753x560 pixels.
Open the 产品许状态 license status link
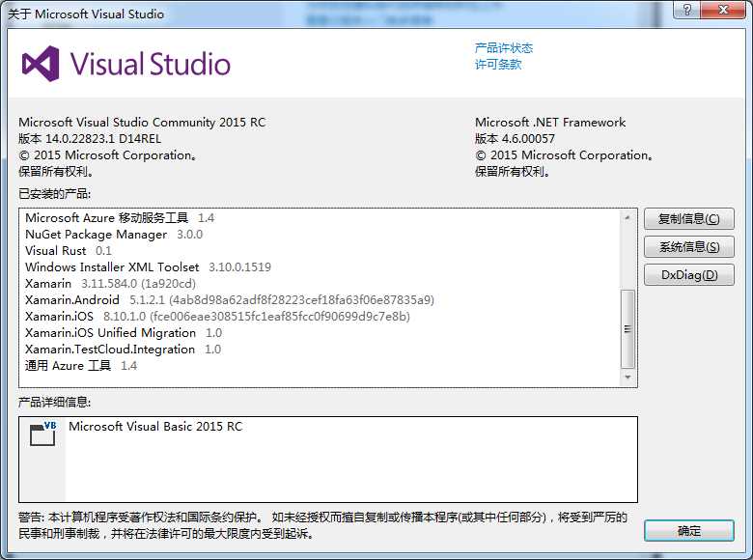pyautogui.click(x=504, y=48)
